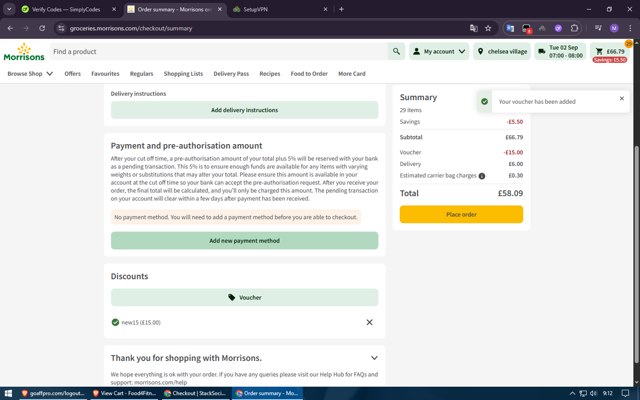Remove the new15 voucher with the X

[369, 322]
